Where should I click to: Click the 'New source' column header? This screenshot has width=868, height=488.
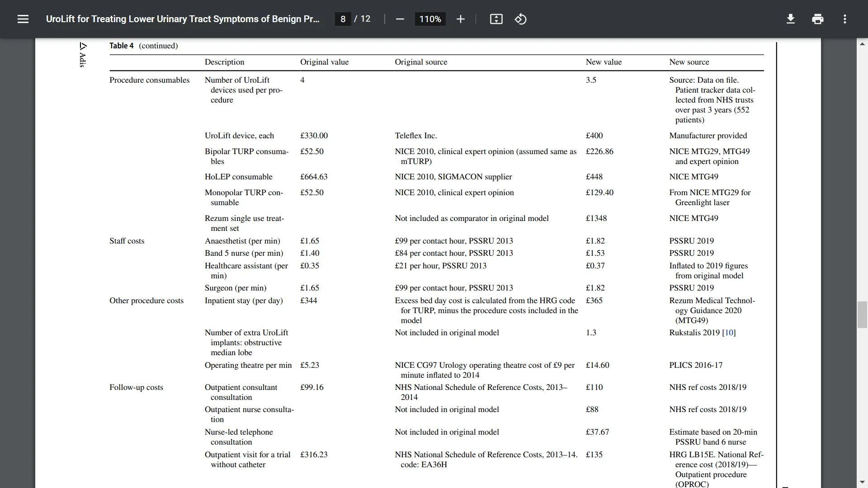coord(689,62)
